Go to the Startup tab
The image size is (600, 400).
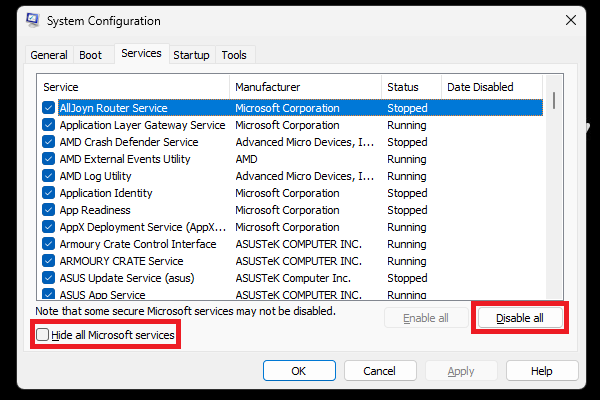[191, 55]
